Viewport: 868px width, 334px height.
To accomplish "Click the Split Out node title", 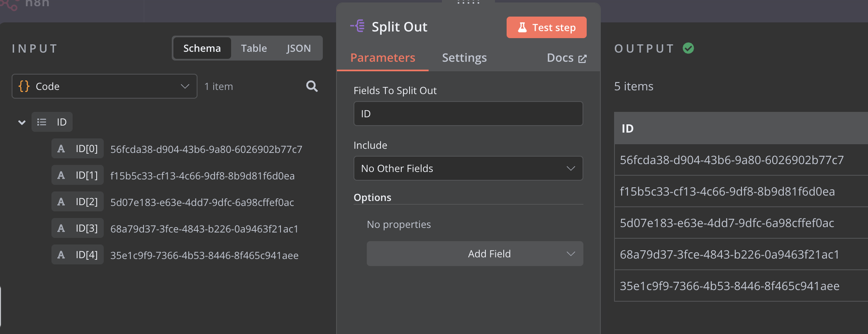I will (399, 27).
